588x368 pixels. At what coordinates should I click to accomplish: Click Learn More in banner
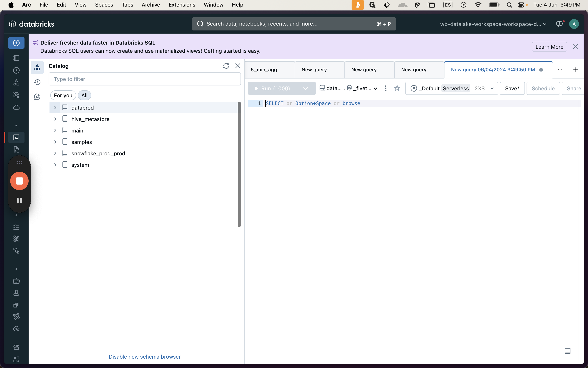(549, 47)
